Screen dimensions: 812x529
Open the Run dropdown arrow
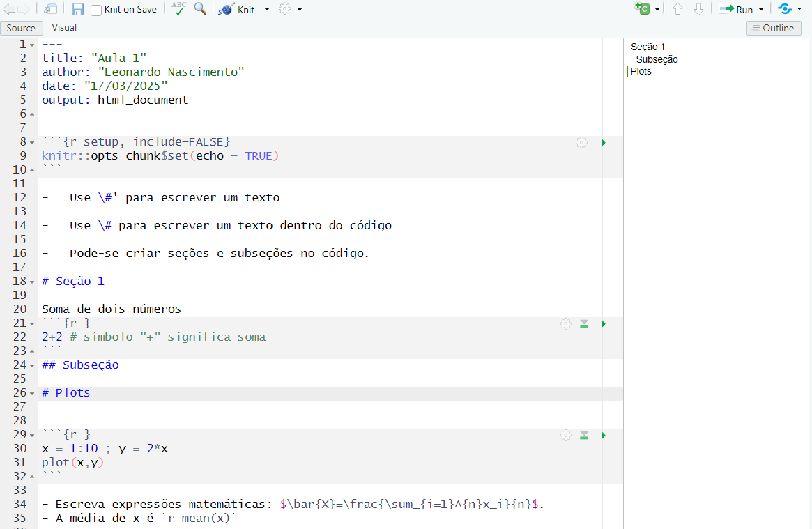pyautogui.click(x=761, y=9)
